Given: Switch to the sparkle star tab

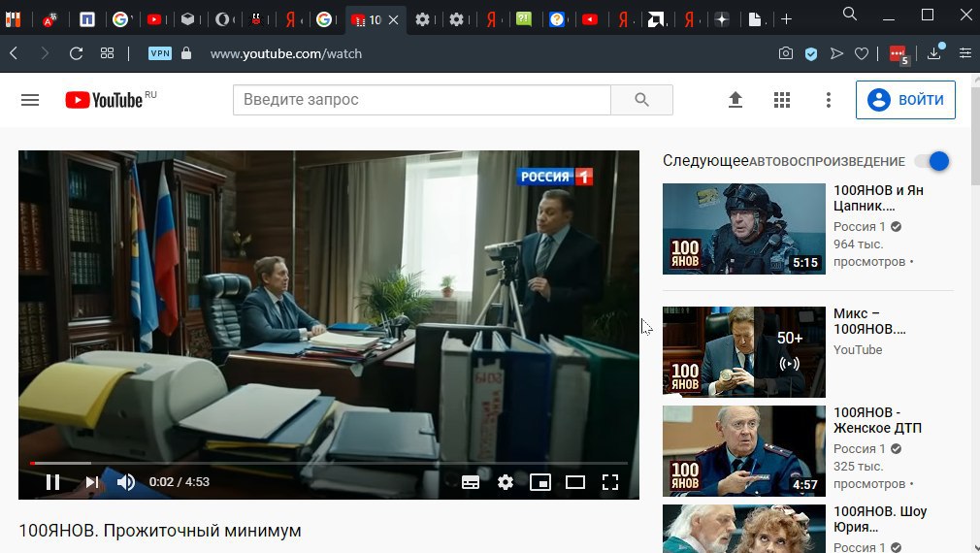Looking at the screenshot, I should 722,20.
